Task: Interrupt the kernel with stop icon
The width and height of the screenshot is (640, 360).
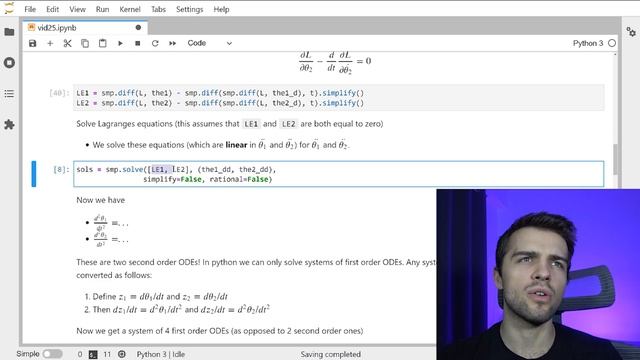Action: pos(138,43)
